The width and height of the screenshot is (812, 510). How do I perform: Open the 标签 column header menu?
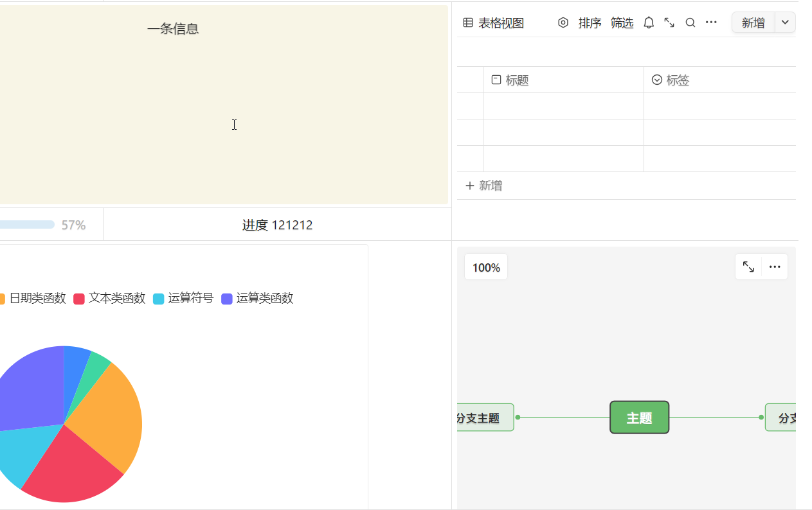coord(678,80)
